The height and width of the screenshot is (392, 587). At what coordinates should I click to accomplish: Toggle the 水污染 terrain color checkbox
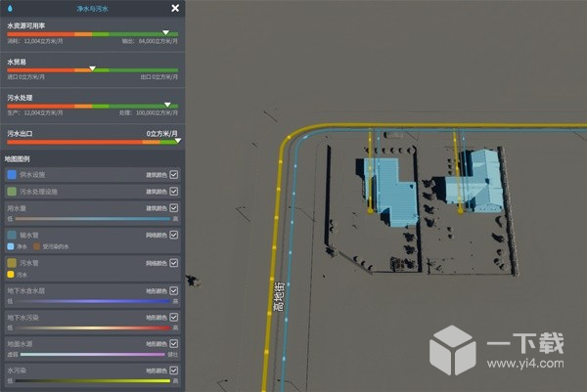(x=174, y=370)
